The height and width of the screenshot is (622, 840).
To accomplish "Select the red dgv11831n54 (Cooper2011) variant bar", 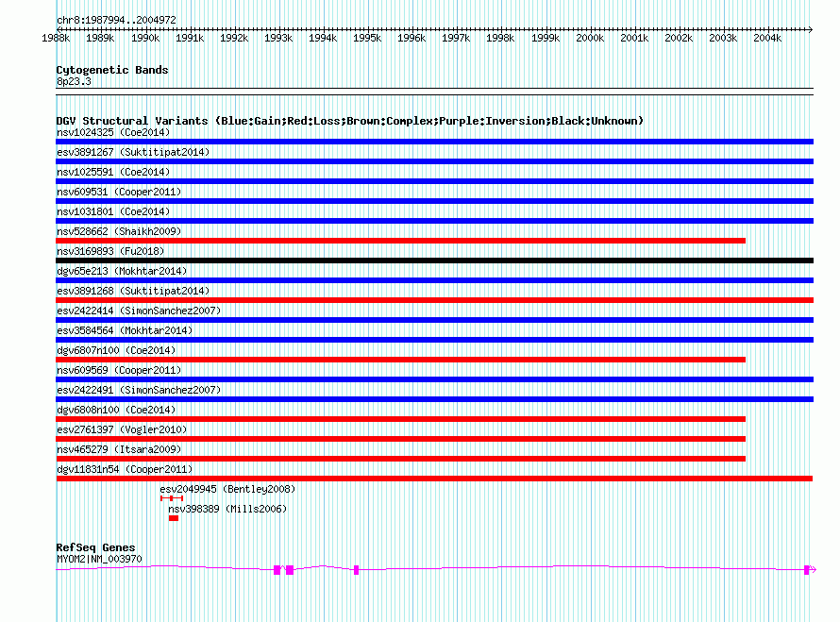I will (x=434, y=479).
